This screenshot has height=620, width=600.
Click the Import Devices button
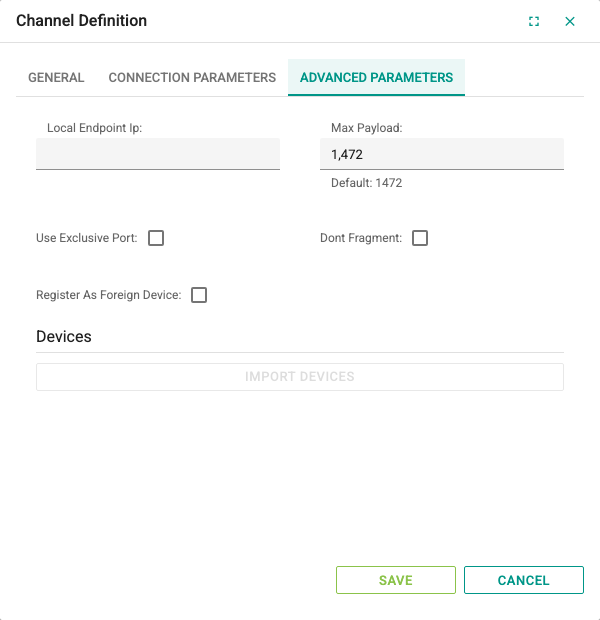[x=300, y=377]
